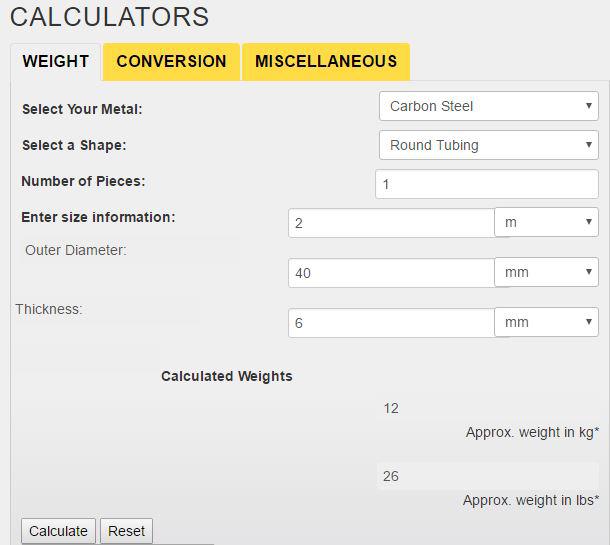Click the Select a Shape label
Image resolution: width=610 pixels, height=545 pixels.
pos(74,145)
